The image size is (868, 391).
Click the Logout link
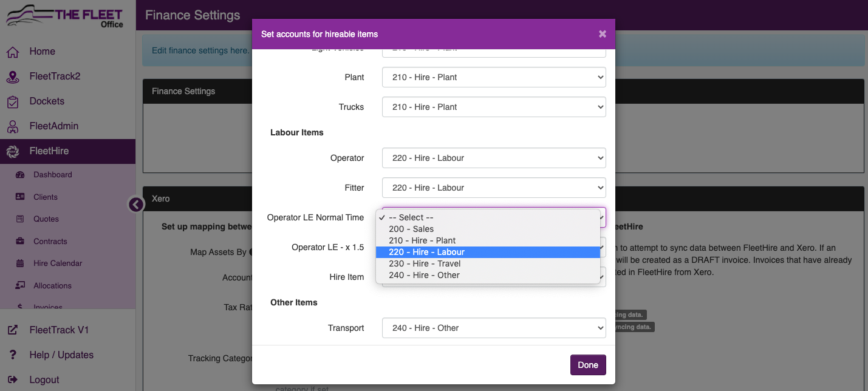click(44, 380)
